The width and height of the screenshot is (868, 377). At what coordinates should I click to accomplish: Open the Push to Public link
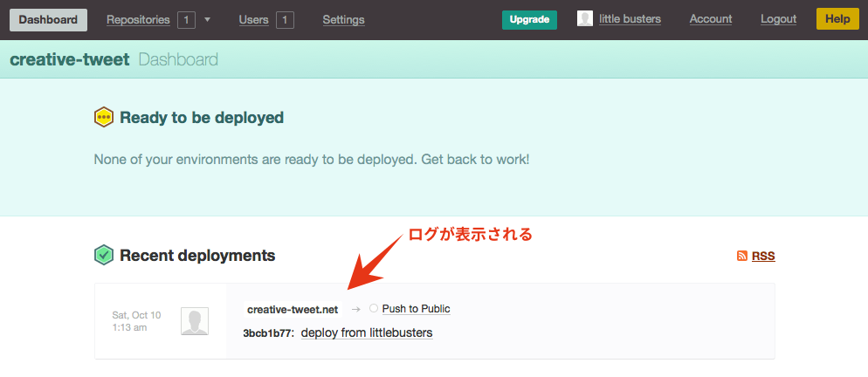pyautogui.click(x=416, y=309)
